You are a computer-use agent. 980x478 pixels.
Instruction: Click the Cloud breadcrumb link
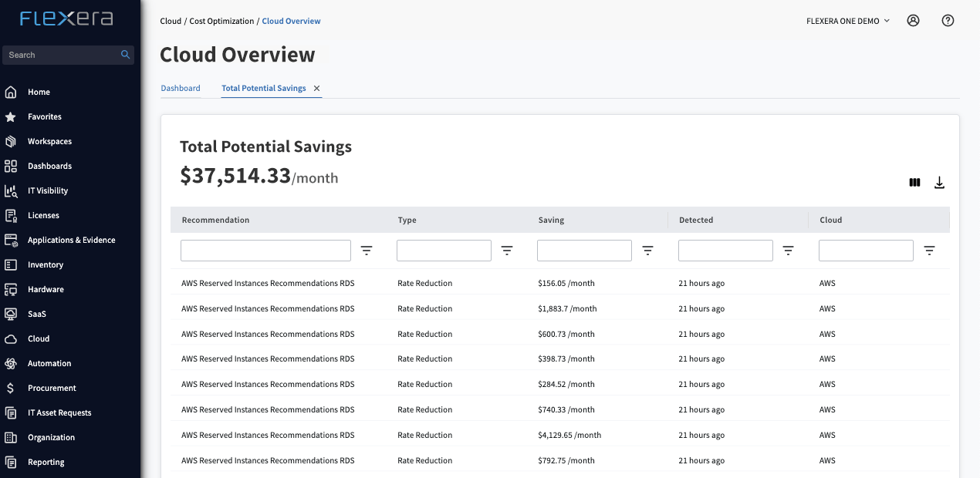pyautogui.click(x=171, y=21)
